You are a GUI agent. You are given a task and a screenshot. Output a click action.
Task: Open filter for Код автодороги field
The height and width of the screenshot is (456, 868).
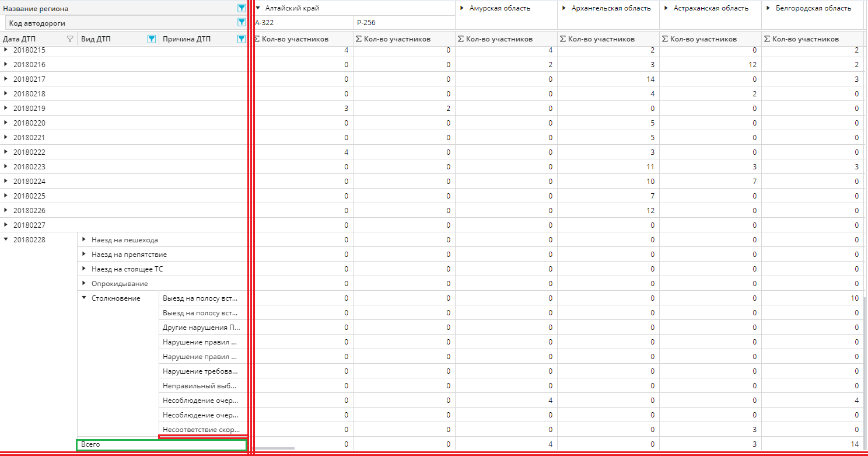(x=242, y=23)
